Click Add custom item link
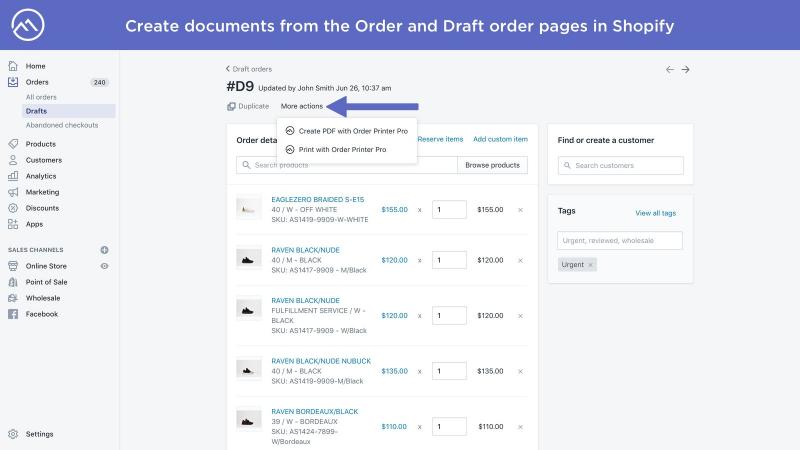 501,139
